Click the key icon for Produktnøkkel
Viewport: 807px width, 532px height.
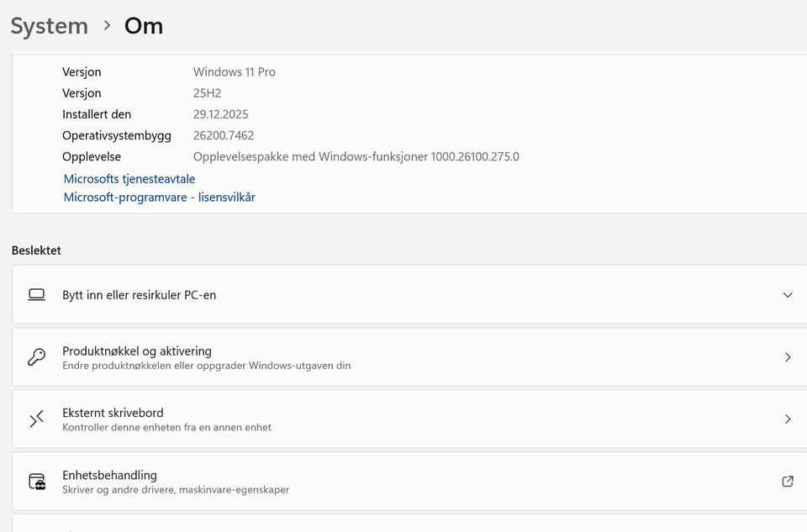[x=36, y=357]
